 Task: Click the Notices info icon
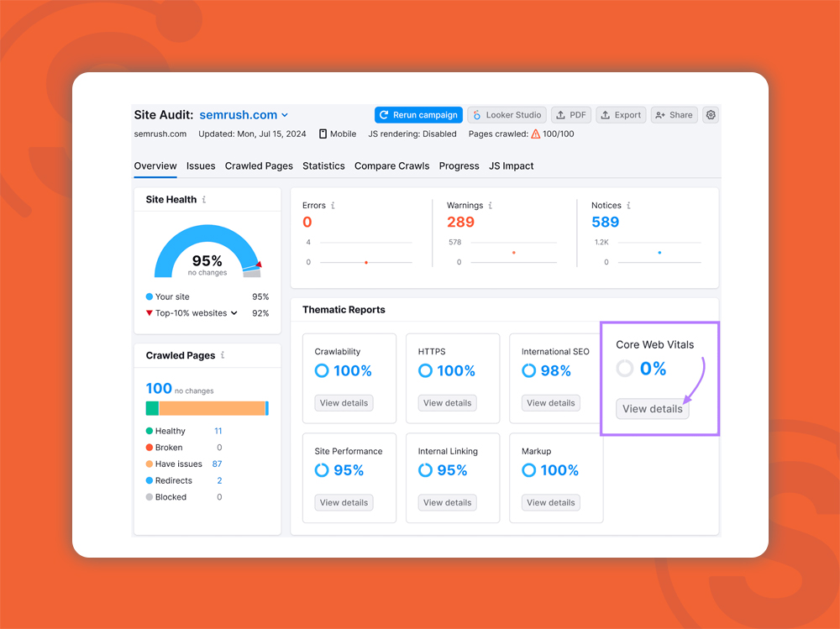pos(628,205)
